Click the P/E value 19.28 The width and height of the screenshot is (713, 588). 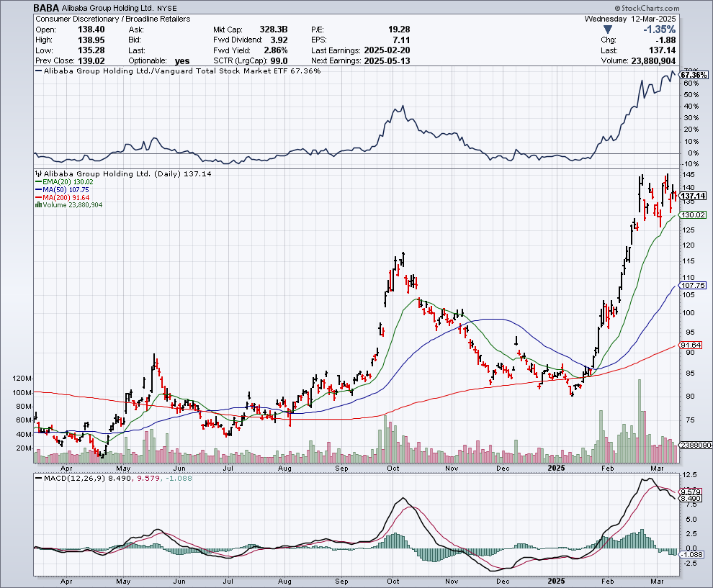[x=399, y=30]
